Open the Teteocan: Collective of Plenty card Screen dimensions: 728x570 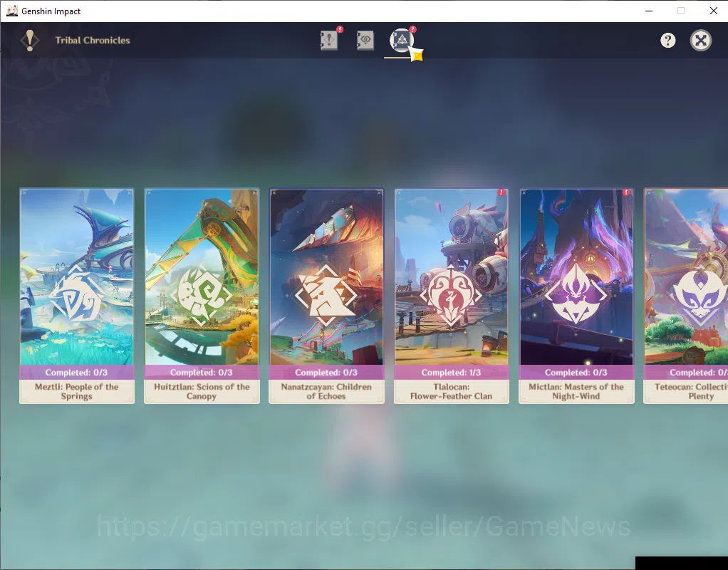(686, 296)
